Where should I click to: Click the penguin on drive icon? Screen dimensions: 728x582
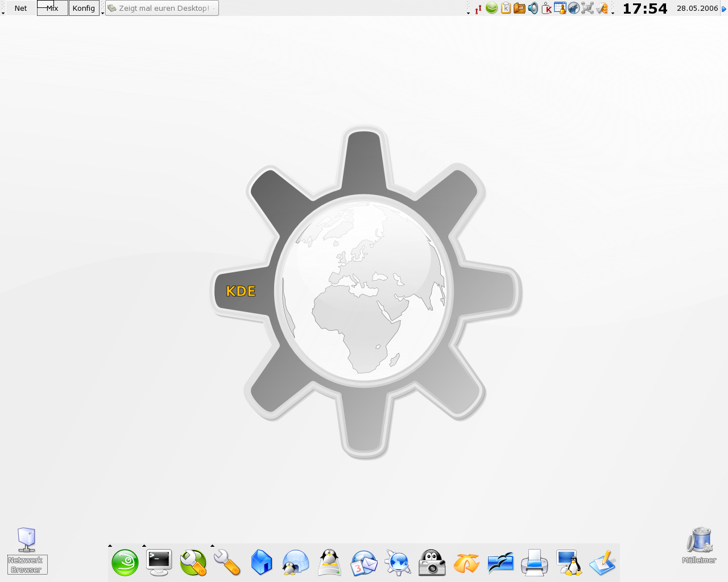[x=330, y=563]
